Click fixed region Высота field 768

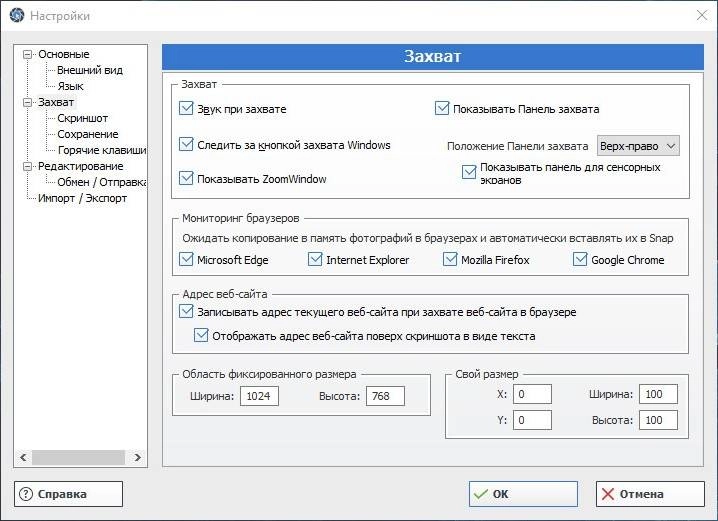click(x=385, y=396)
